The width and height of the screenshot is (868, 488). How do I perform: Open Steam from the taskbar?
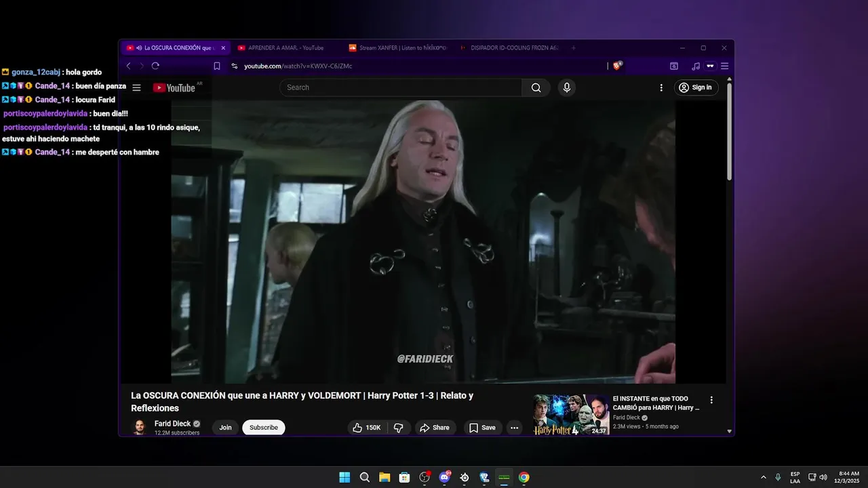[465, 477]
